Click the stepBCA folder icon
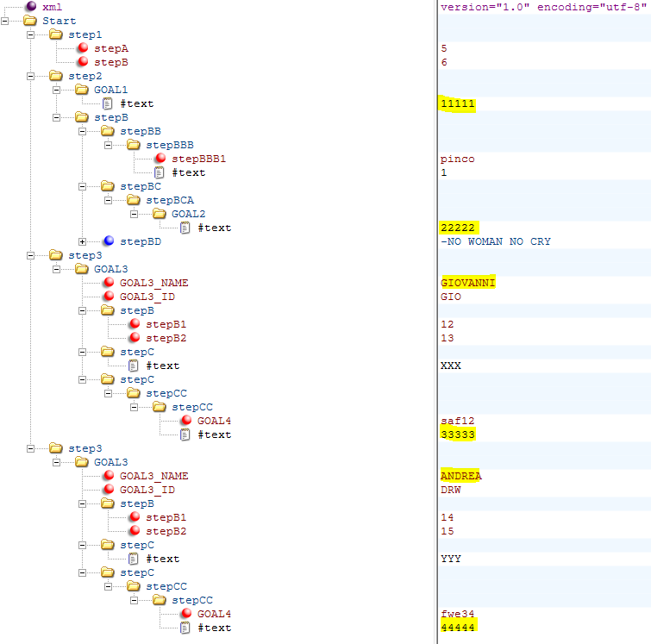 134,200
